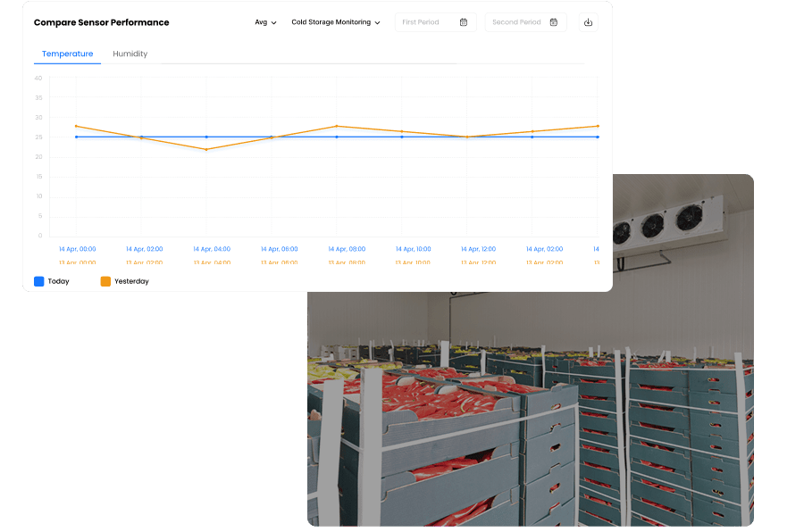Switch to the Humidity tab
The width and height of the screenshot is (804, 532).
click(130, 54)
